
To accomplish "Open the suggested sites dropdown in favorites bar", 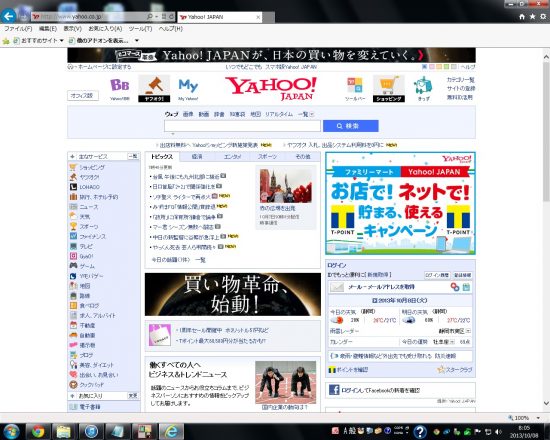I will tap(62, 41).
